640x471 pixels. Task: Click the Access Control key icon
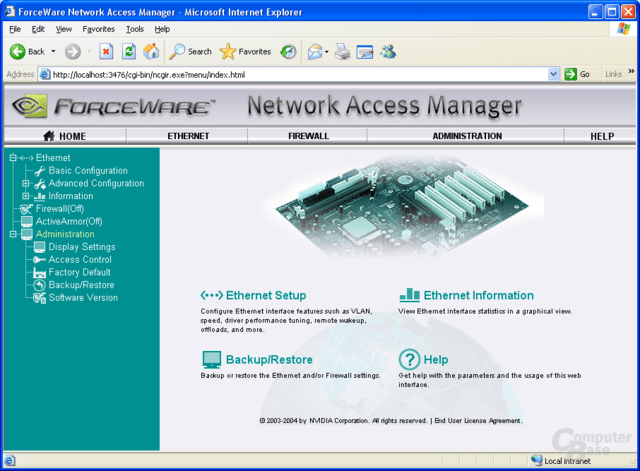pyautogui.click(x=39, y=260)
